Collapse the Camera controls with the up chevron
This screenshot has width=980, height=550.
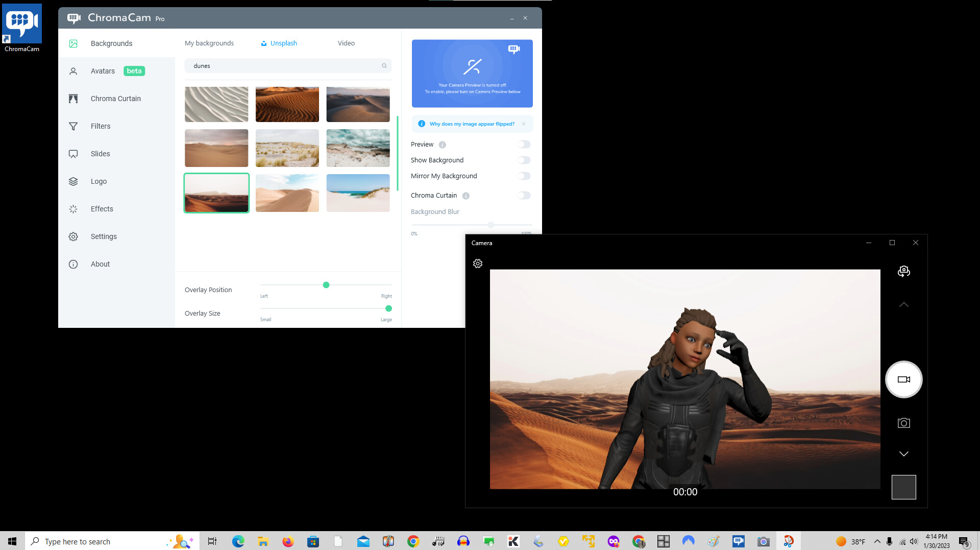pos(903,304)
